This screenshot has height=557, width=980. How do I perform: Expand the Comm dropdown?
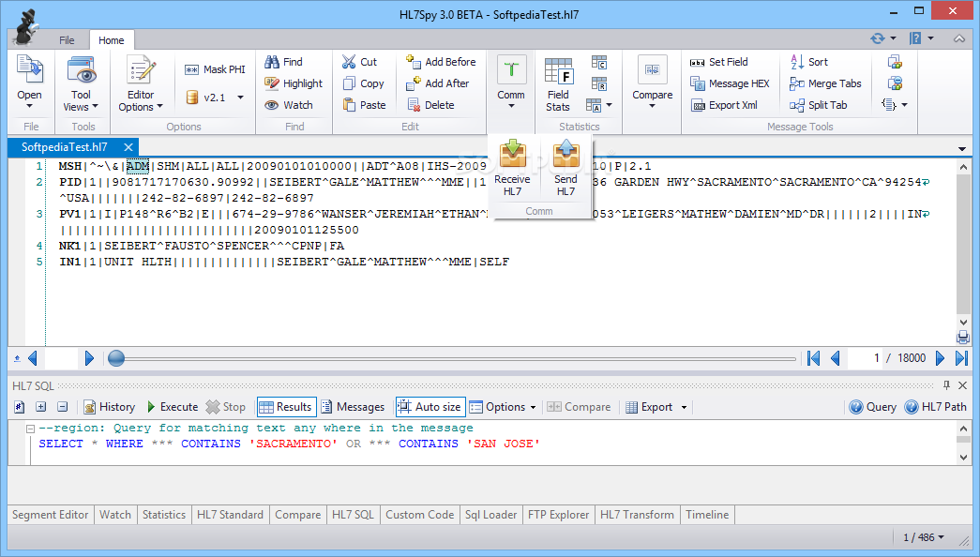[x=511, y=107]
